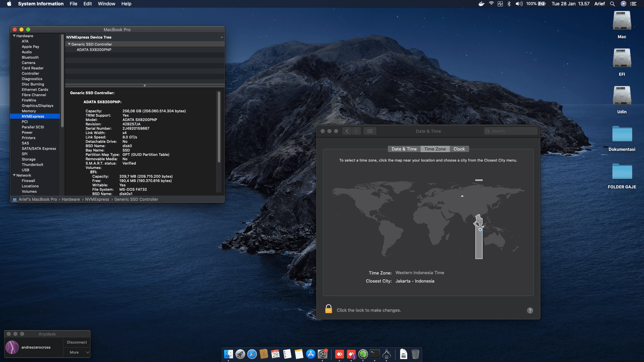Open System Preferences in the Dock
The width and height of the screenshot is (644, 362).
pyautogui.click(x=323, y=354)
